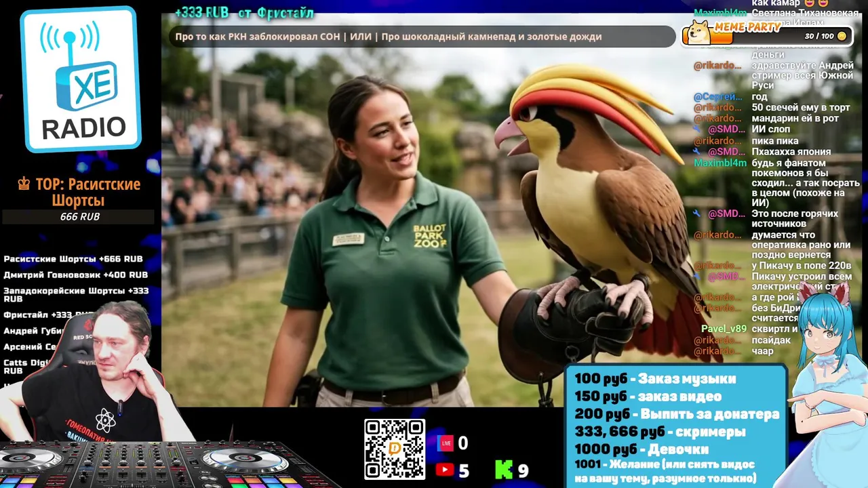Click the wrench icon beside Пхахахха япония

[x=696, y=151]
